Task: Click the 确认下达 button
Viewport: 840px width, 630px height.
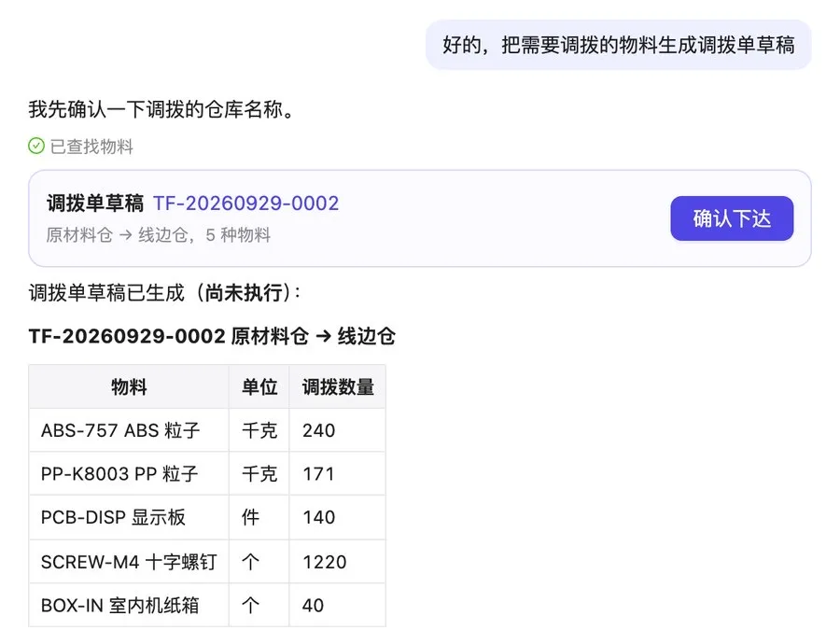Action: 731,218
